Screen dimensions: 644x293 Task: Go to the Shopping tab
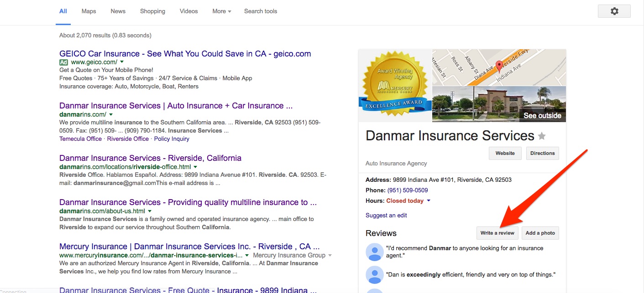[x=152, y=11]
